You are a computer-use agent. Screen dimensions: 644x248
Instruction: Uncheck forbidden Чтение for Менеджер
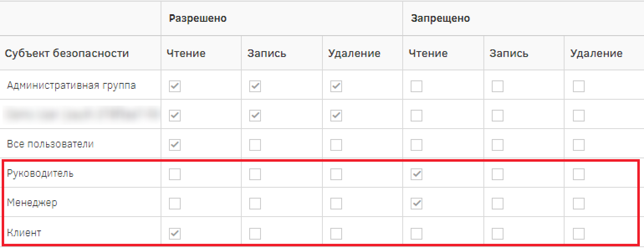[x=417, y=204]
